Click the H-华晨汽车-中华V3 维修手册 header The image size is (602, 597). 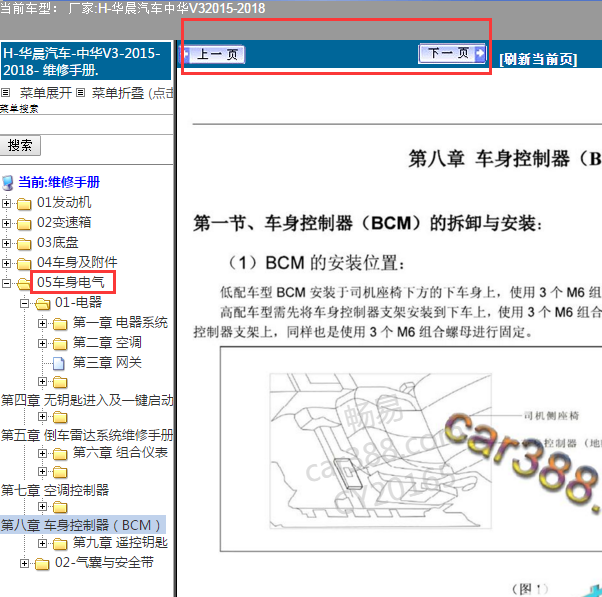click(86, 61)
